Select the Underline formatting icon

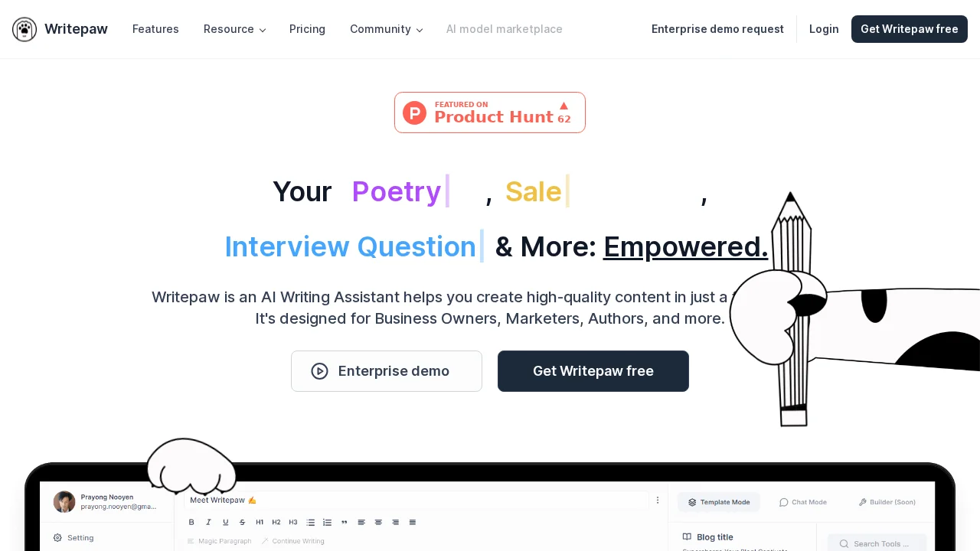pyautogui.click(x=225, y=522)
